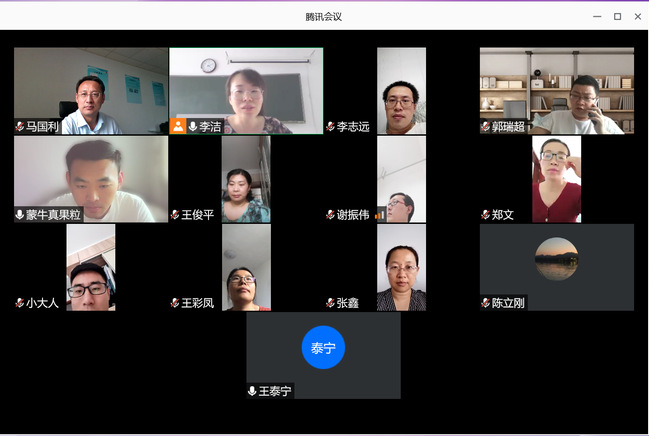649x436 pixels.
Task: Click the 腾讯会议 window title bar
Action: click(324, 16)
